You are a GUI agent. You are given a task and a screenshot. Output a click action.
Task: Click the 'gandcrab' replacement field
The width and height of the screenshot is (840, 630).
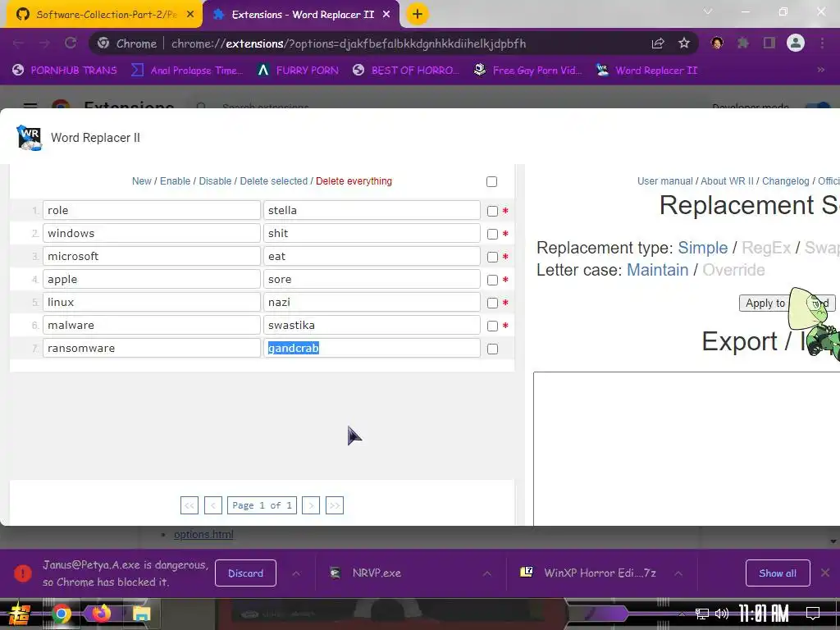[x=372, y=348]
